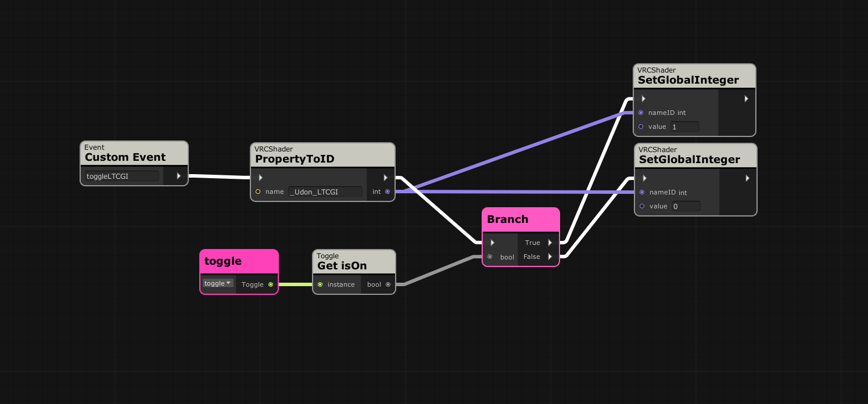Click the bool output port on Get isOn
The height and width of the screenshot is (404, 868).
(x=388, y=284)
